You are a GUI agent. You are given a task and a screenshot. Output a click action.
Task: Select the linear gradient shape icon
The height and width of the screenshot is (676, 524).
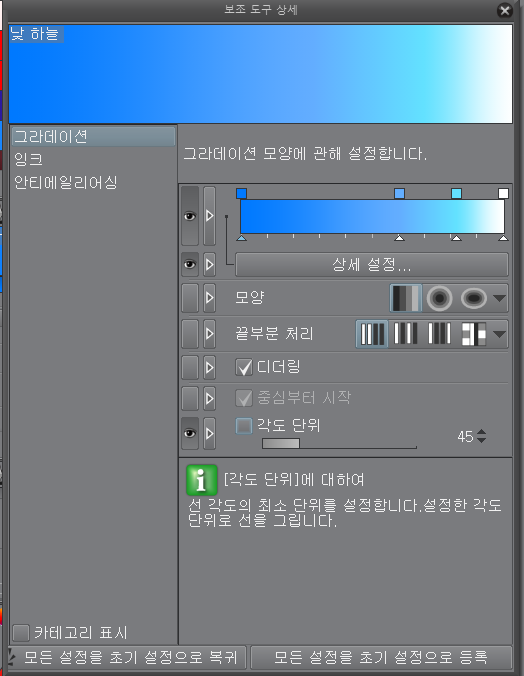coord(406,297)
